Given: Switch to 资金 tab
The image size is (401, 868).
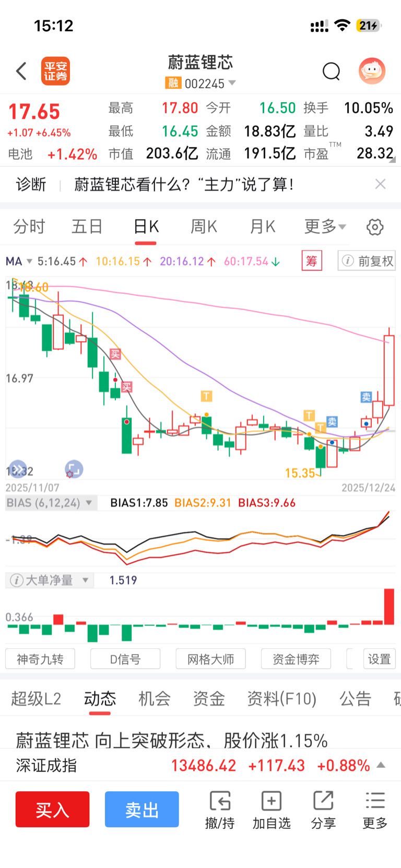Looking at the screenshot, I should [209, 698].
